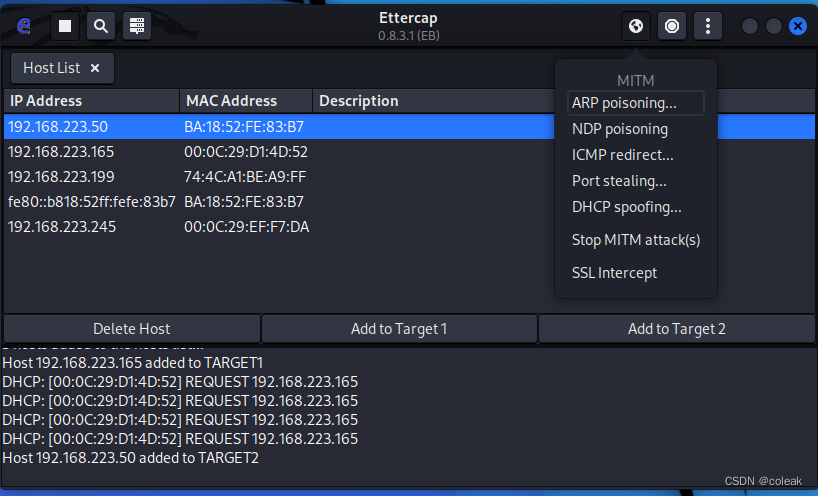The height and width of the screenshot is (496, 818).
Task: Click the Ettercap logo icon
Action: (x=24, y=26)
